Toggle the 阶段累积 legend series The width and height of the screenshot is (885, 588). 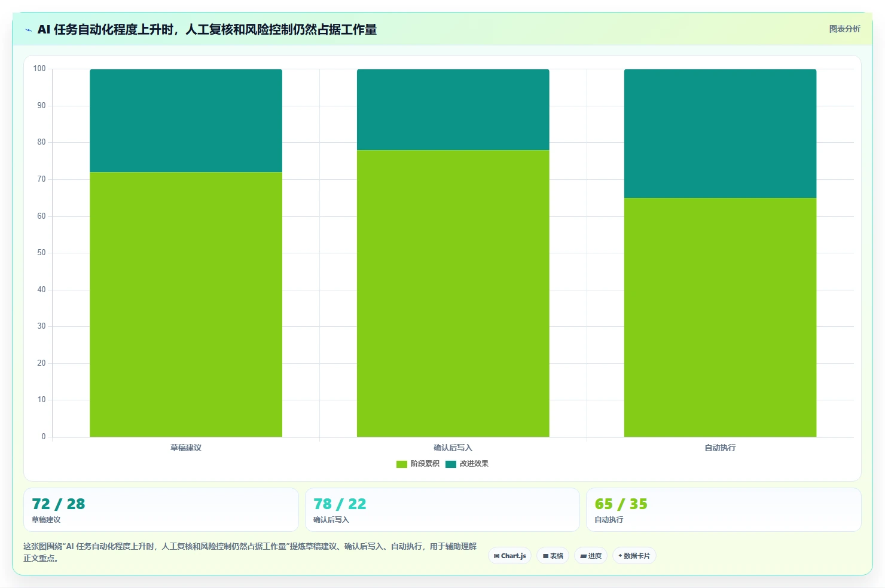pyautogui.click(x=417, y=464)
